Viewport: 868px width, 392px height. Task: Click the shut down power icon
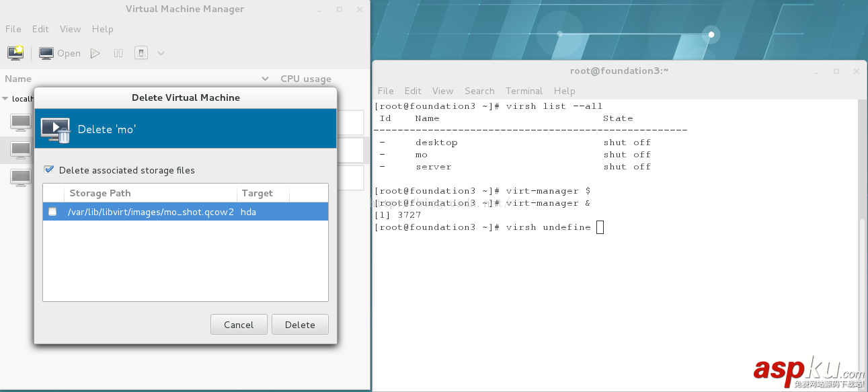[x=141, y=53]
